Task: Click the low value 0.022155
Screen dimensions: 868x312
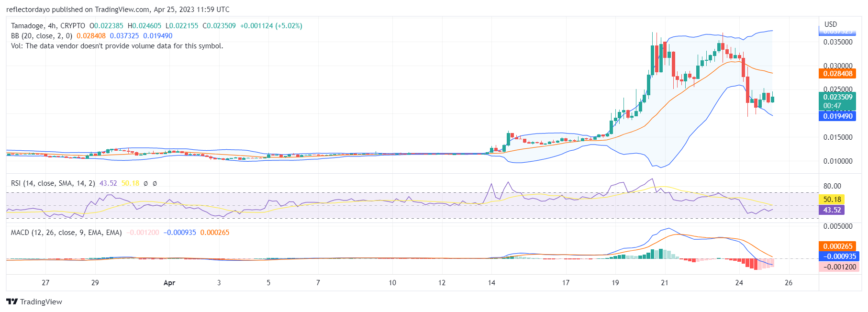Action: pos(184,26)
